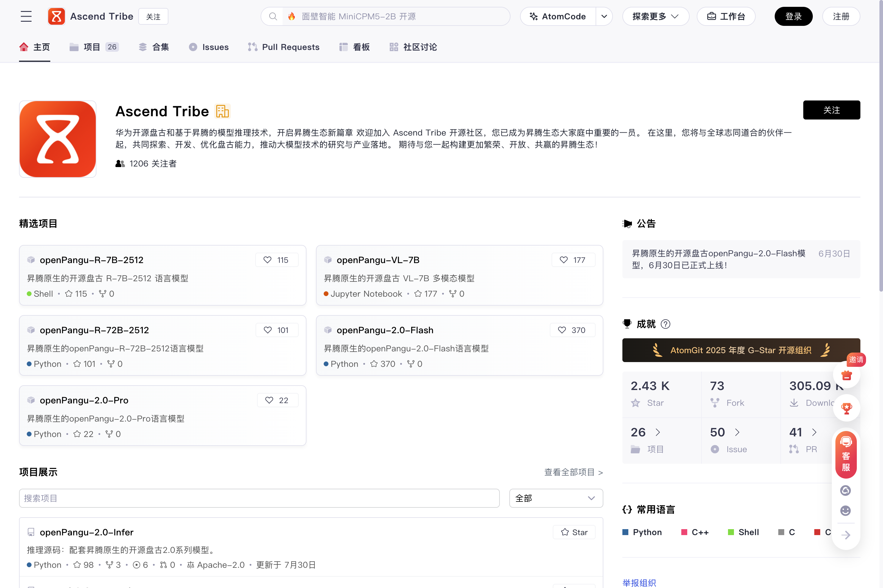This screenshot has width=883, height=588.
Task: Click the large Ascend Tribe avatar
Action: point(58,139)
